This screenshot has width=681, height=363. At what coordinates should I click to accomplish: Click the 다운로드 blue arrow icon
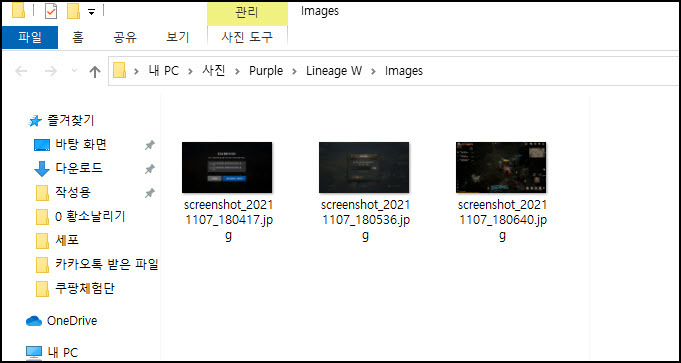coord(42,169)
